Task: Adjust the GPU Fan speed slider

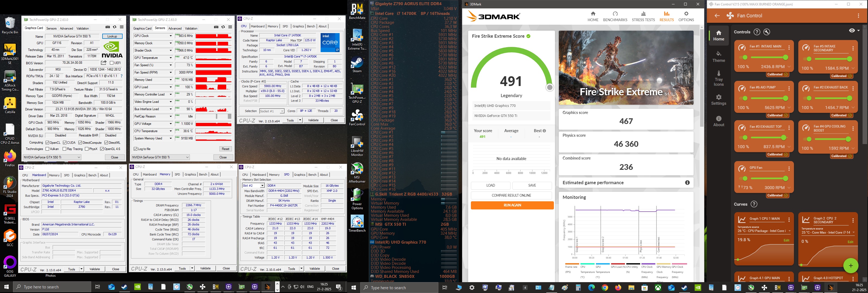Action: pos(769,178)
